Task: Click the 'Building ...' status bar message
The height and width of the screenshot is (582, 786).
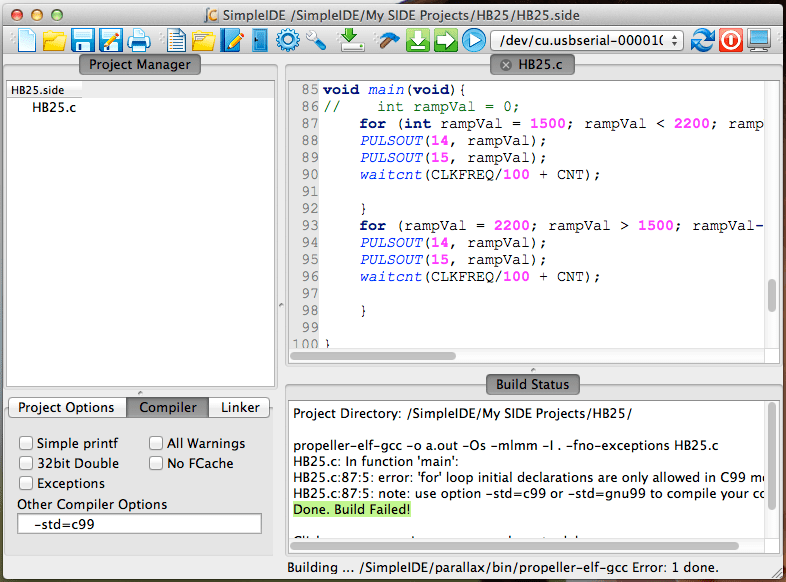Action: 503,567
